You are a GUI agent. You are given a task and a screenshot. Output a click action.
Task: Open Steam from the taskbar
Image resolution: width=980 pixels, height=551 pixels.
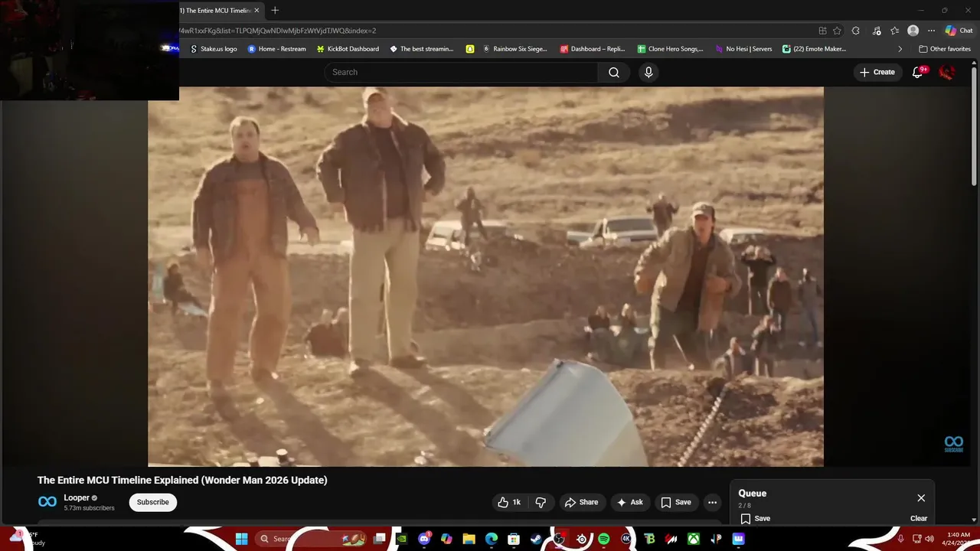coord(536,539)
